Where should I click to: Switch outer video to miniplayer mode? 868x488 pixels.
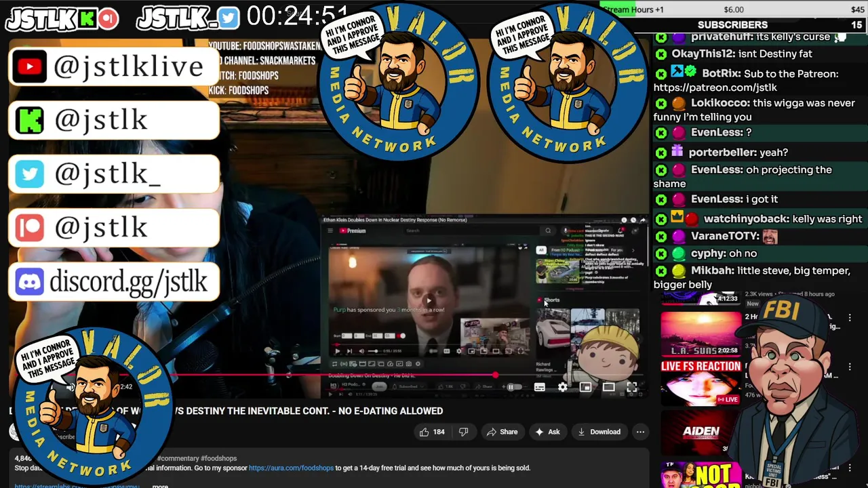(x=585, y=387)
